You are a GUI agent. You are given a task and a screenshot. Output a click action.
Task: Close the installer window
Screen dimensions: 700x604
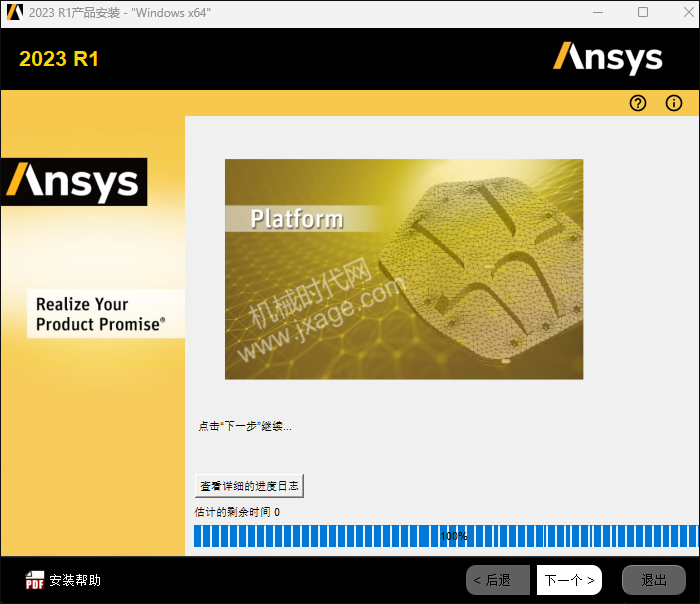coord(688,12)
